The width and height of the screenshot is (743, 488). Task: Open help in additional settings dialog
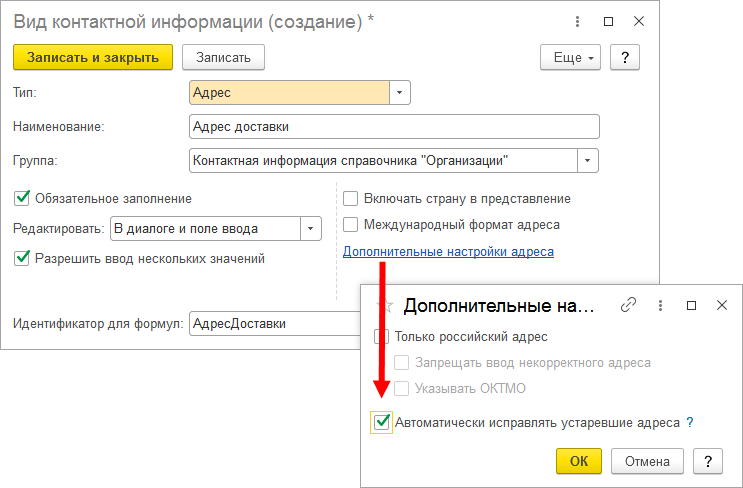pyautogui.click(x=707, y=461)
